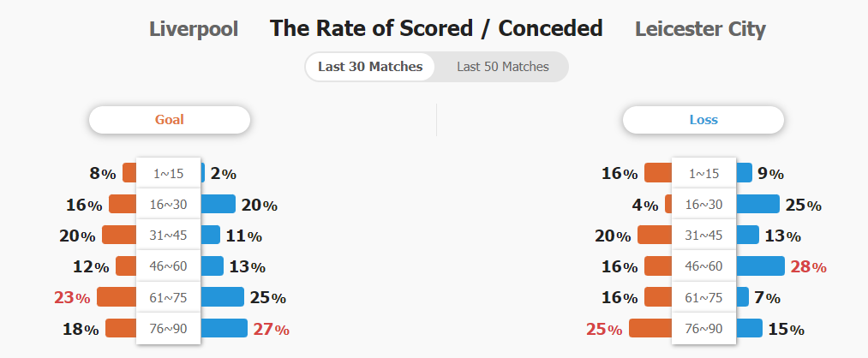
Task: Select the 16~30 interval in Goal chart
Action: pyautogui.click(x=169, y=204)
